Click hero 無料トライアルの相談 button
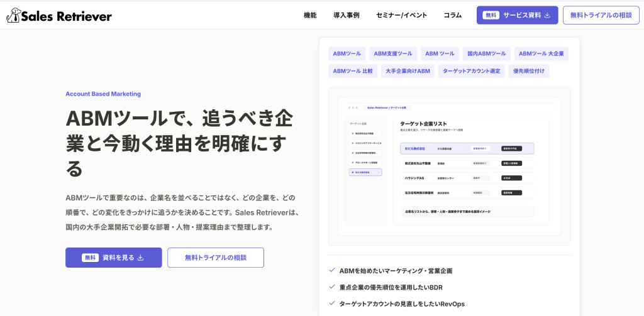This screenshot has width=644, height=316. click(216, 258)
